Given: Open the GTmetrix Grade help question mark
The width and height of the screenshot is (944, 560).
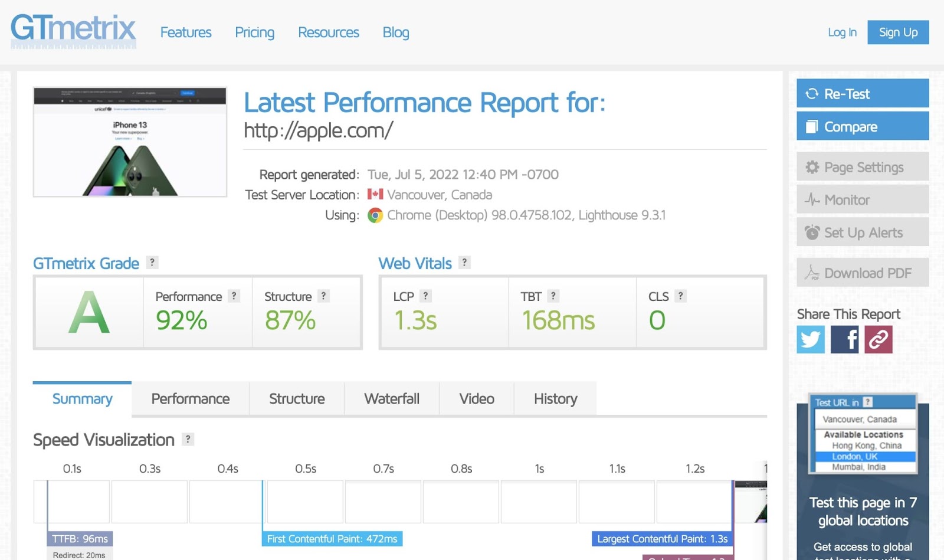Looking at the screenshot, I should click(152, 263).
